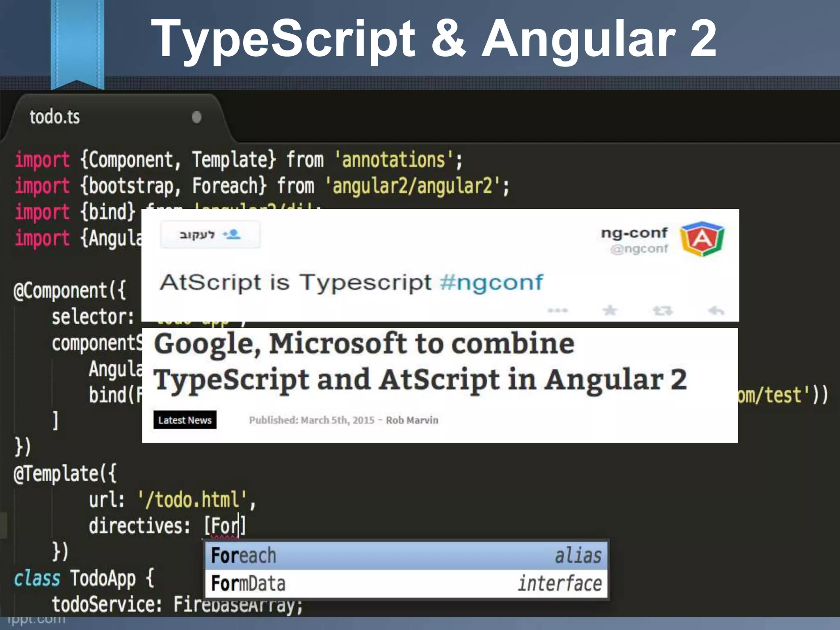Click the '/todo.html' url string

click(192, 500)
